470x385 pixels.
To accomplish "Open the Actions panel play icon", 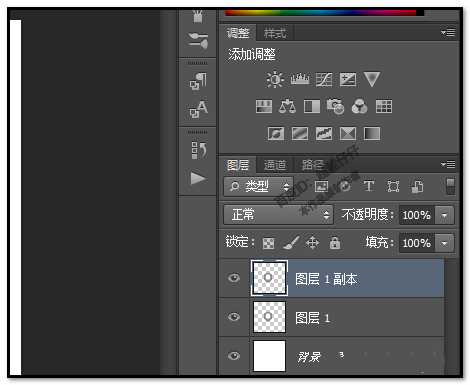I will pyautogui.click(x=198, y=178).
